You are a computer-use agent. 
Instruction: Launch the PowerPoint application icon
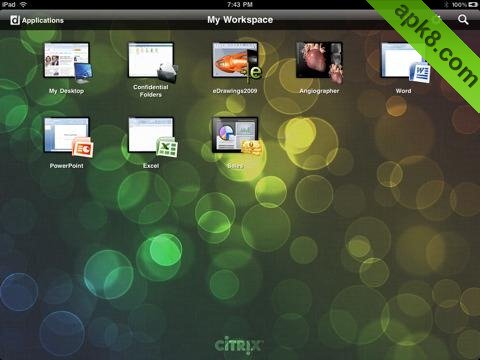(68, 137)
